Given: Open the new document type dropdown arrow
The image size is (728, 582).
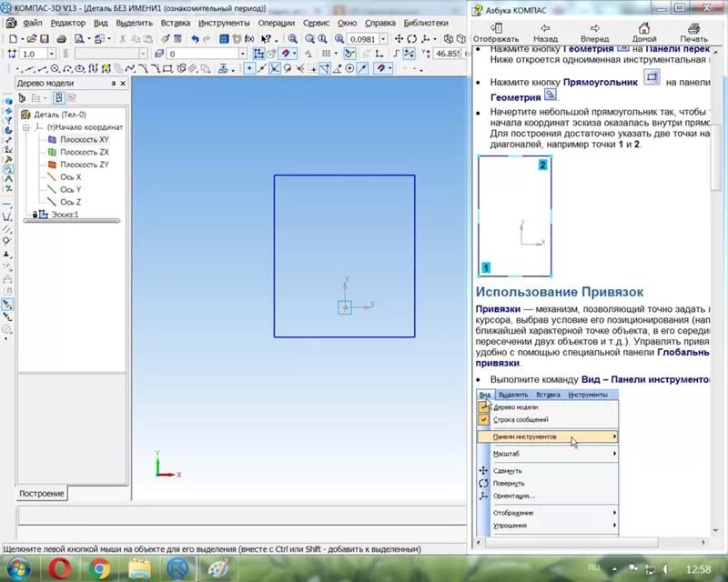Looking at the screenshot, I should 22,39.
